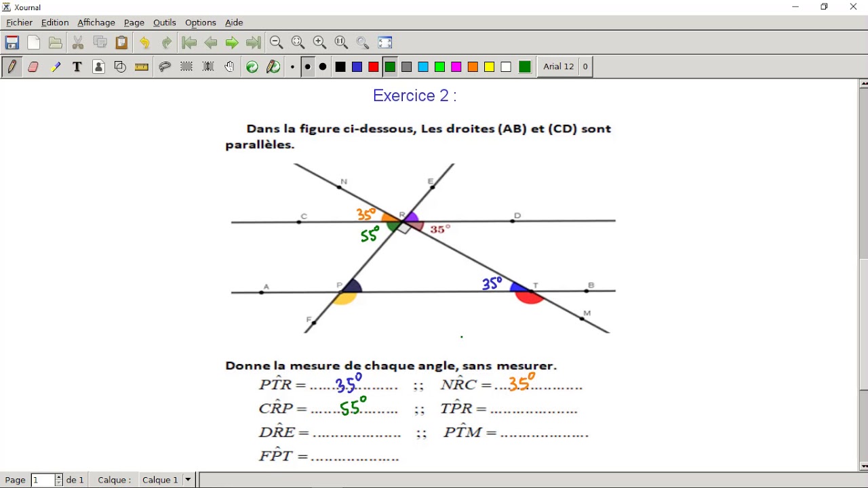Click the Save icon in toolbar

click(x=12, y=43)
